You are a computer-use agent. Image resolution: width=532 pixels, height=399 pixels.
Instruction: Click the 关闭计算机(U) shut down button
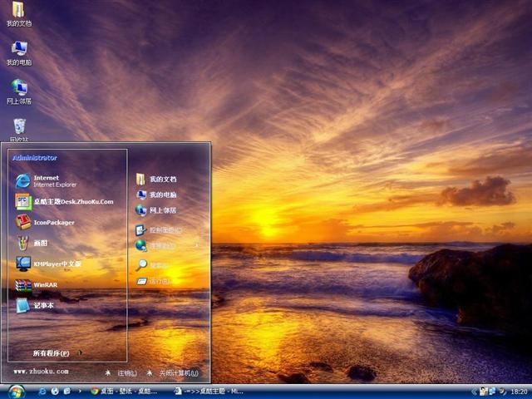173,373
